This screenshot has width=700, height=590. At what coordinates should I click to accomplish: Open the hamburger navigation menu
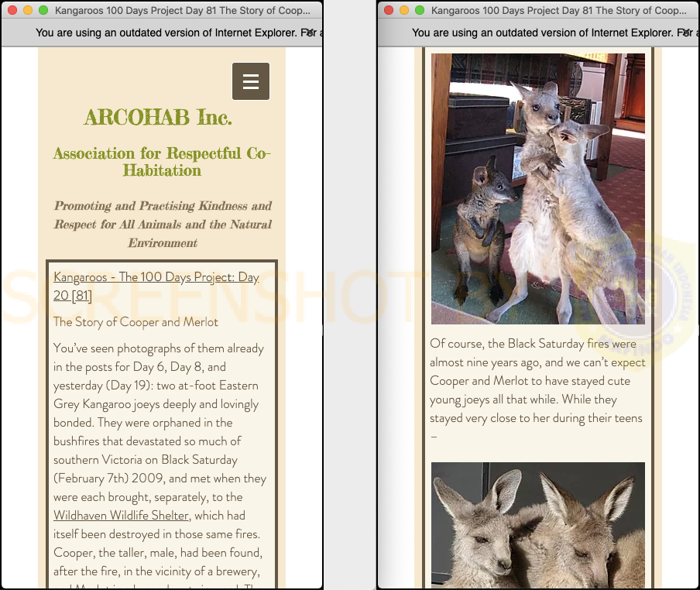(250, 81)
